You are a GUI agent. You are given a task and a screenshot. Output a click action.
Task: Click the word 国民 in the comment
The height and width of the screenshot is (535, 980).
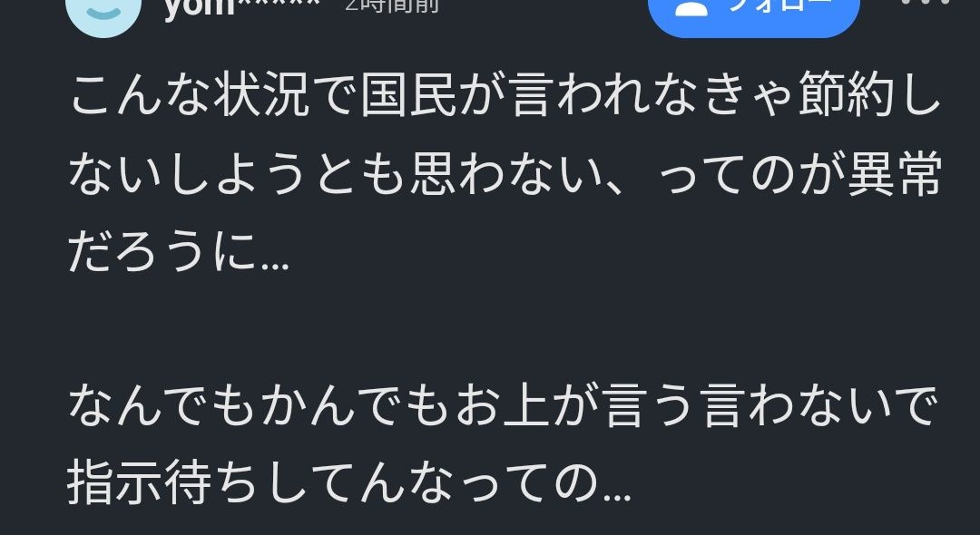click(408, 95)
